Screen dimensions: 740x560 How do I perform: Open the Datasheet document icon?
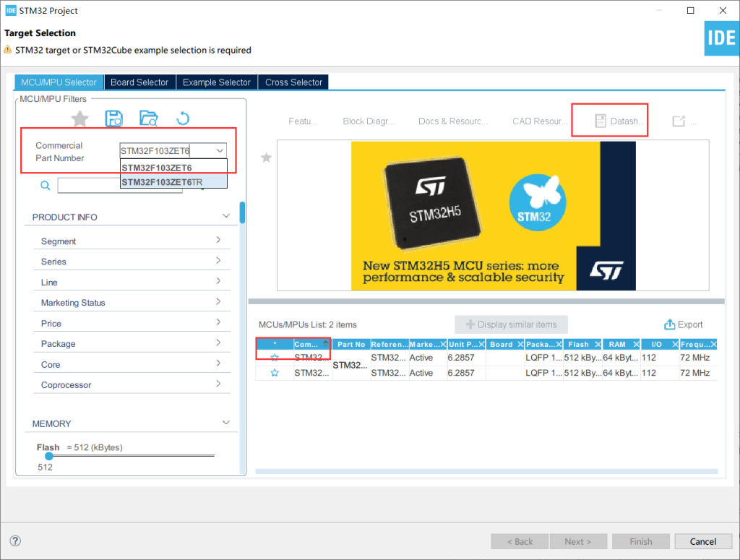click(x=600, y=121)
